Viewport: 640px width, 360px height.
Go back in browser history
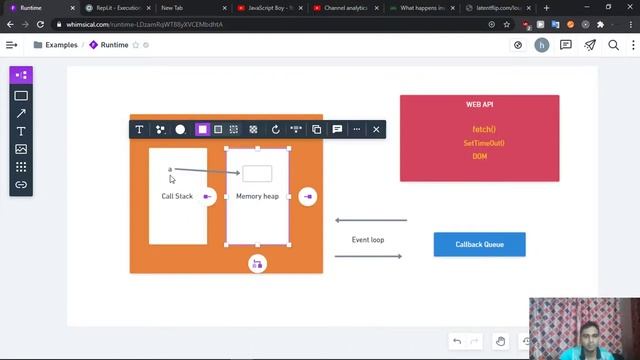tap(10, 24)
